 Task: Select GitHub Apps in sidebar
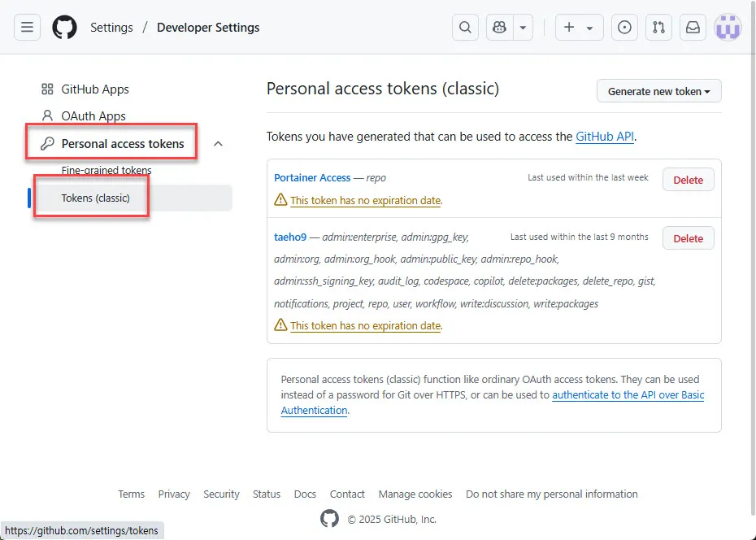pos(95,89)
